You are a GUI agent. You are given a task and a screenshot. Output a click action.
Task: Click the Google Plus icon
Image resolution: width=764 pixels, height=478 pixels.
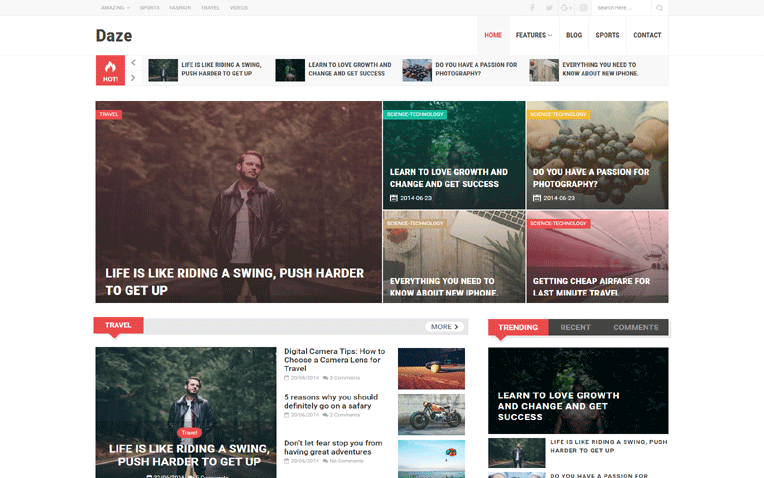click(x=566, y=8)
